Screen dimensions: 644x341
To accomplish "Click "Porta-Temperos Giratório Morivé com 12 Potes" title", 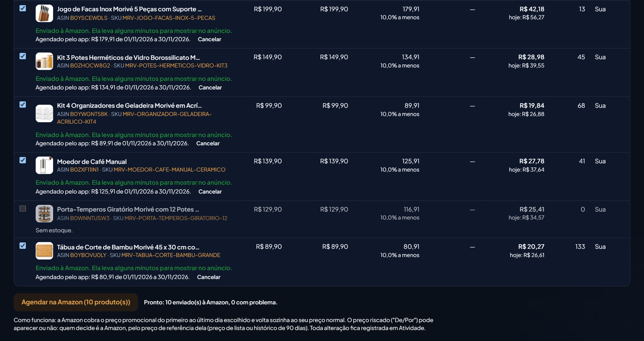I will click(128, 210).
